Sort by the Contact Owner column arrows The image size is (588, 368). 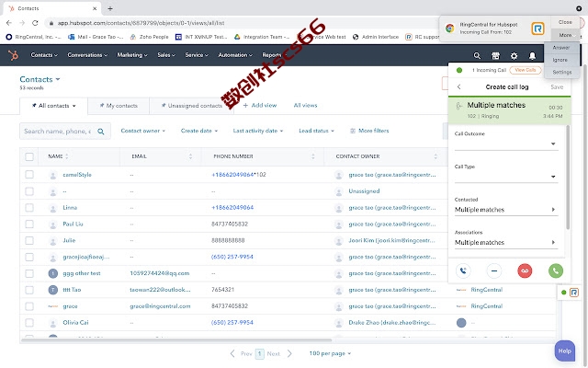tap(435, 156)
